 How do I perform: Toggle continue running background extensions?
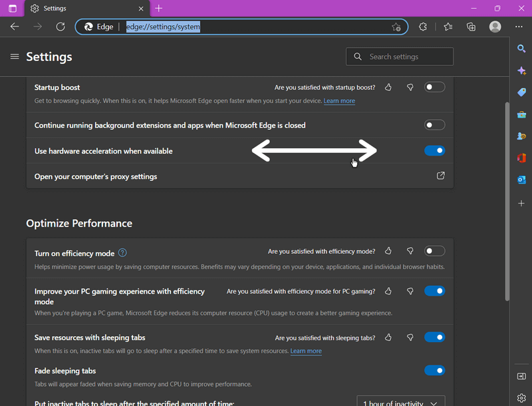[435, 125]
